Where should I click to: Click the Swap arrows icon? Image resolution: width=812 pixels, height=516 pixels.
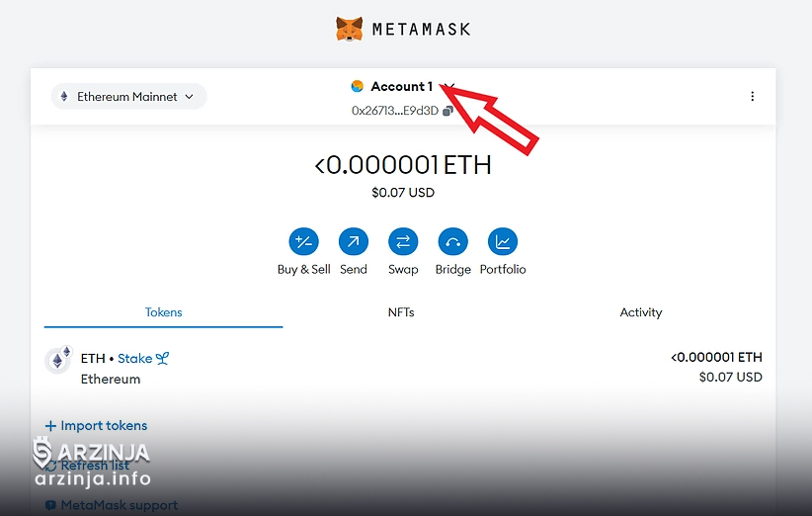[x=403, y=241]
